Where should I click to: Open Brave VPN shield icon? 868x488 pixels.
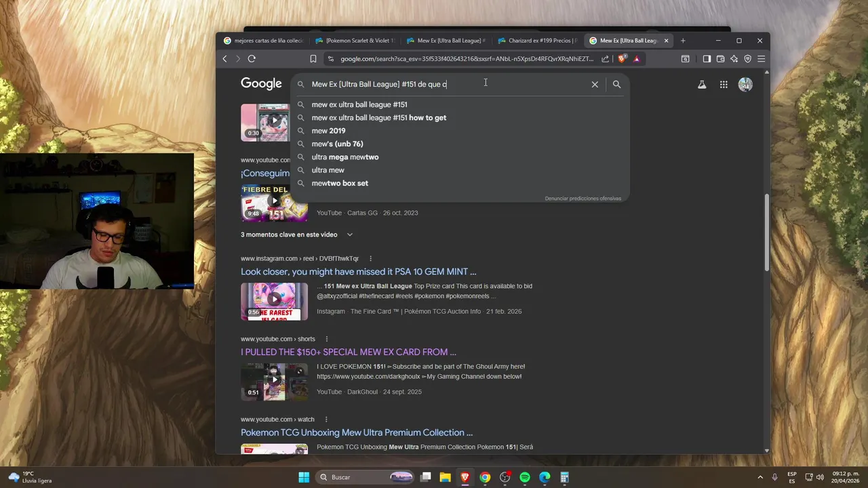747,59
